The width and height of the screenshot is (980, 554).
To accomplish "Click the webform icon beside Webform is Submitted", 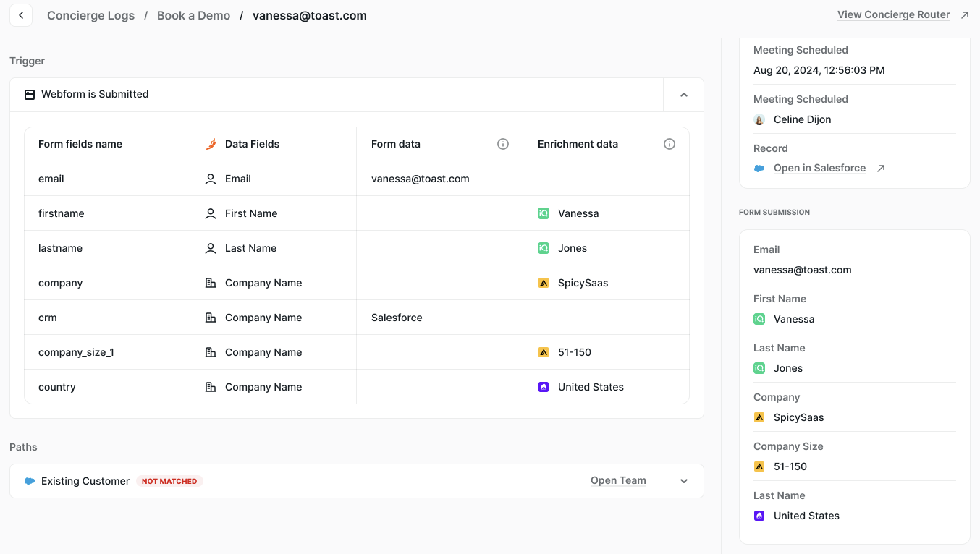I will (x=30, y=95).
